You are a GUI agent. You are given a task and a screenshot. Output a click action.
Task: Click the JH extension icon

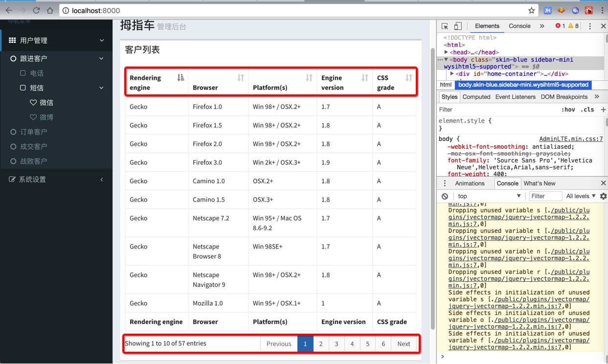[548, 10]
